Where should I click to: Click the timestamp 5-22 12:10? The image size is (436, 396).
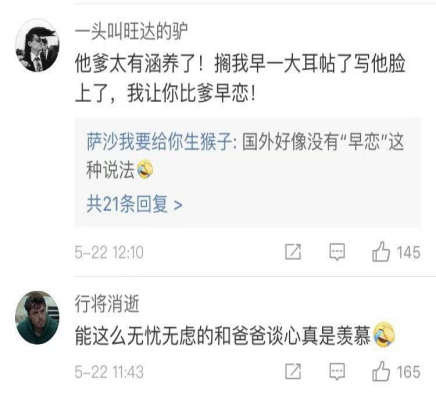coord(109,252)
